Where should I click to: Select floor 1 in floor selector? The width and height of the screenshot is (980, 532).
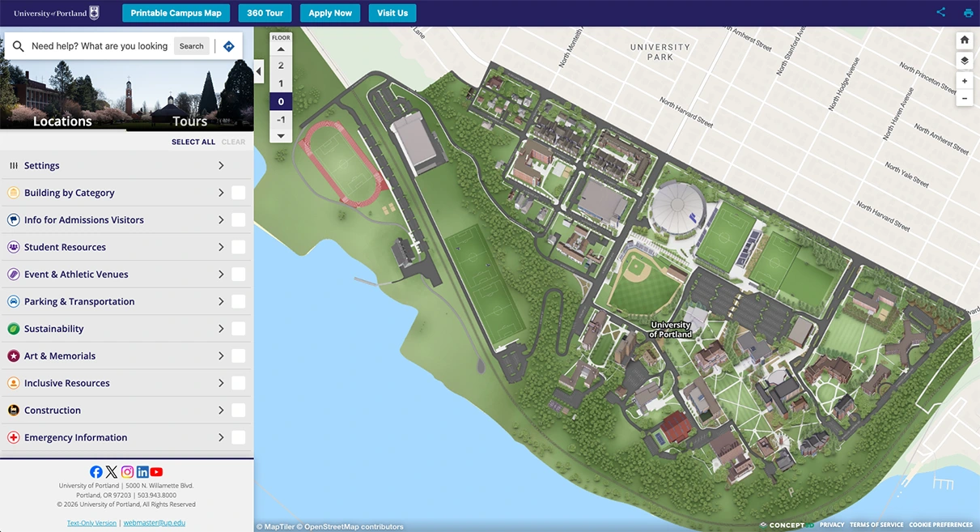point(281,83)
